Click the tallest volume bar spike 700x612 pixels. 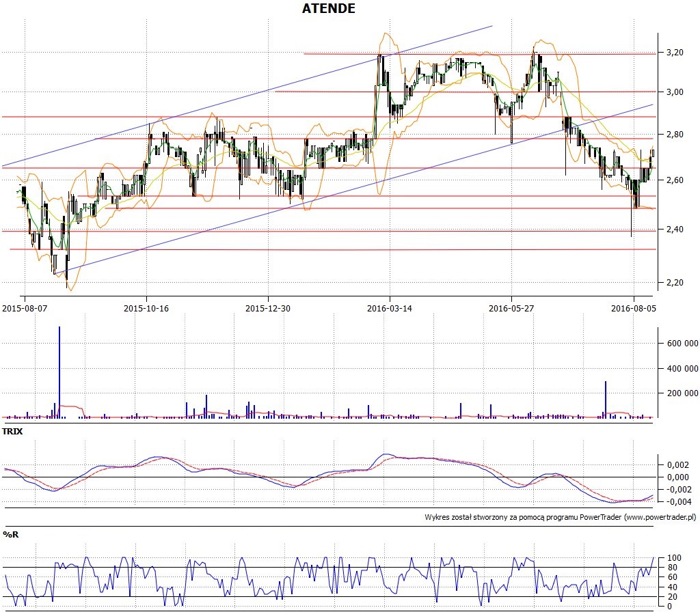click(x=59, y=372)
